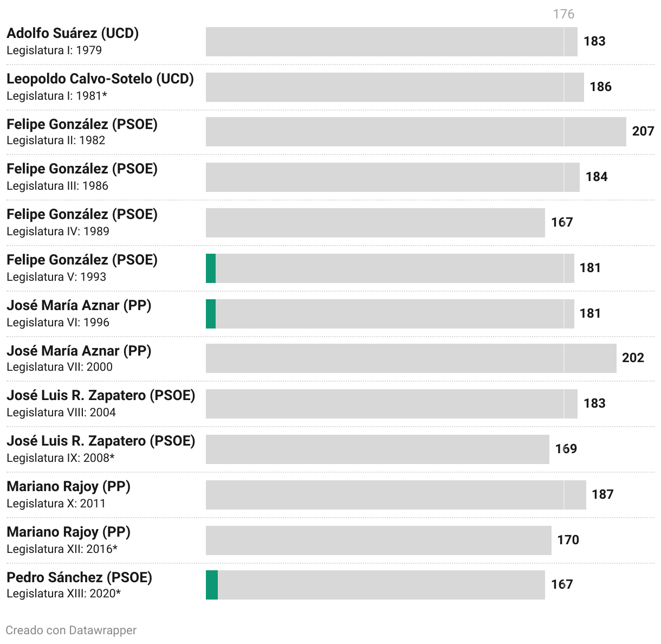This screenshot has width=661, height=644.
Task: Click the 170 value for Rajoy 2016
Action: 568,540
